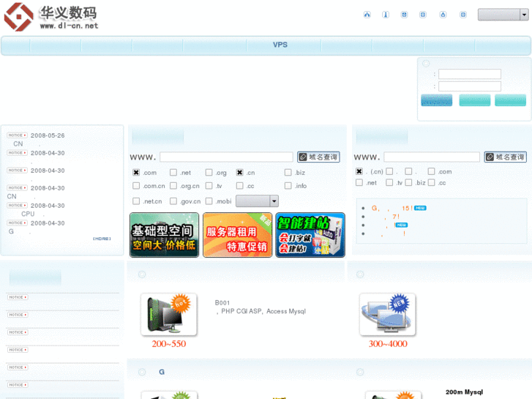Open the 基础型空间 hosting banner
This screenshot has width=532, height=399.
[x=164, y=235]
